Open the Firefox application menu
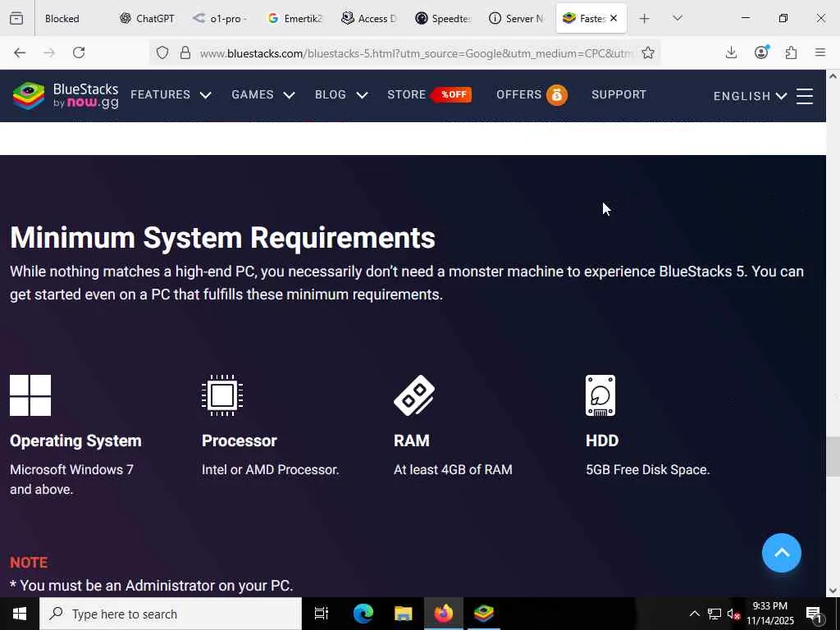This screenshot has height=630, width=840. point(820,52)
